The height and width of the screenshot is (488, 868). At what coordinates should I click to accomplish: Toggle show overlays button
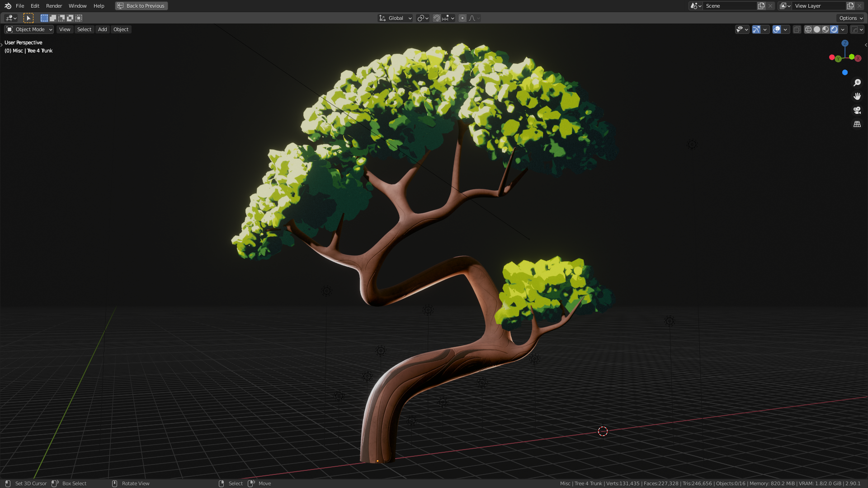tap(777, 29)
